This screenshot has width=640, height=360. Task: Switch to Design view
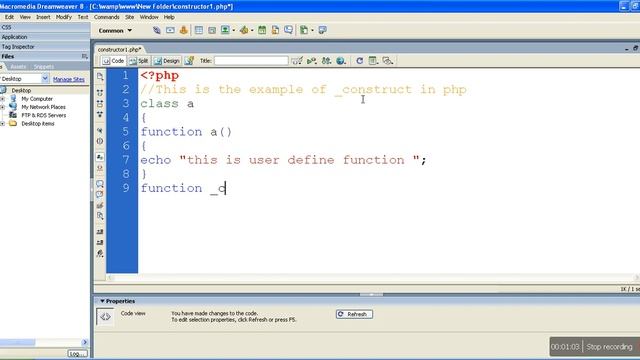click(167, 61)
